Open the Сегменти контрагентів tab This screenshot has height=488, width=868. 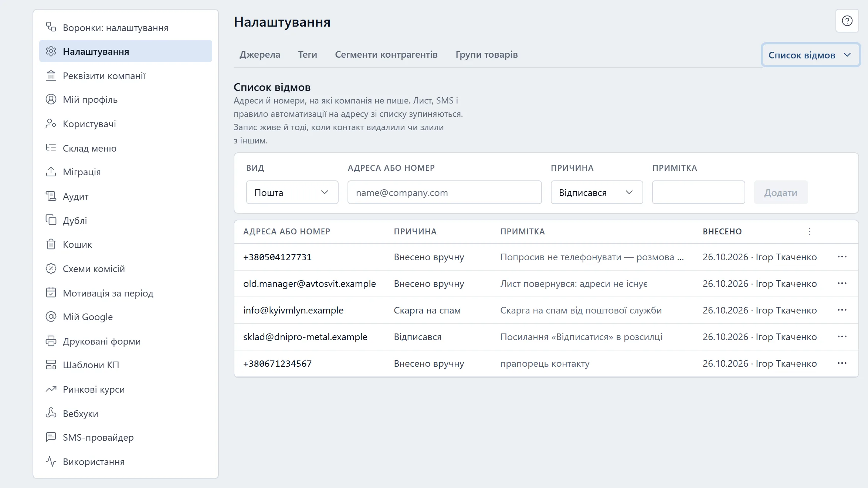pyautogui.click(x=386, y=54)
